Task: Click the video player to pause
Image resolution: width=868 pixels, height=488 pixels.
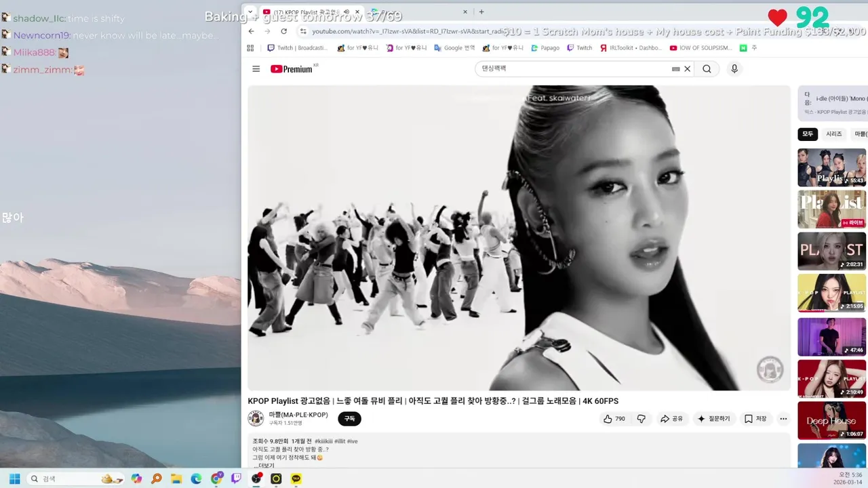Action: coord(519,237)
